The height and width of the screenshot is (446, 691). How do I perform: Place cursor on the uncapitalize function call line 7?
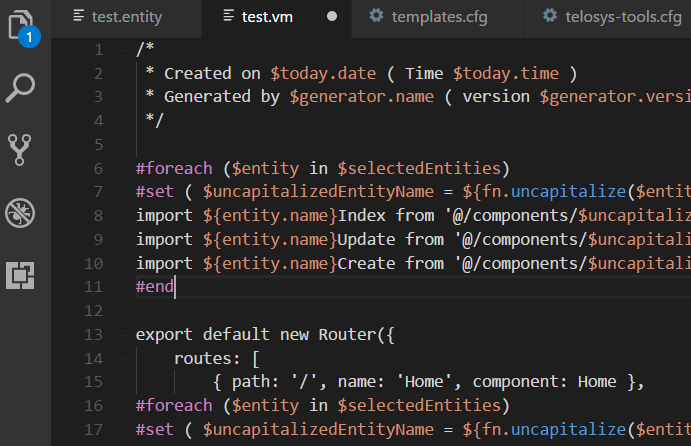568,192
